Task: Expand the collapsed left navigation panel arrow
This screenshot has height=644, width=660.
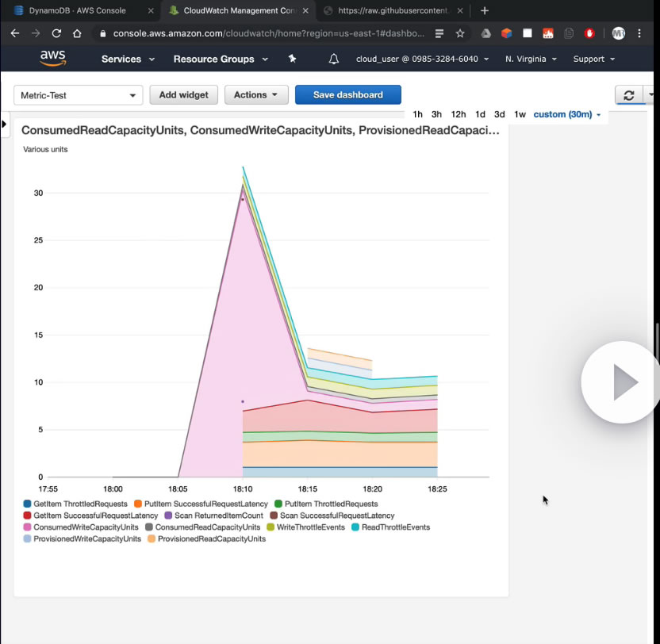Action: pyautogui.click(x=4, y=124)
